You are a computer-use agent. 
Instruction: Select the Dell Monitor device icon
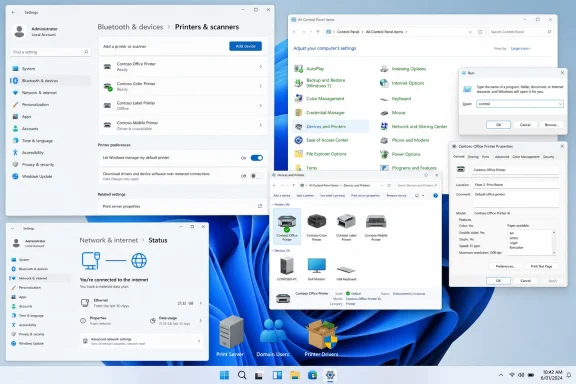point(317,269)
